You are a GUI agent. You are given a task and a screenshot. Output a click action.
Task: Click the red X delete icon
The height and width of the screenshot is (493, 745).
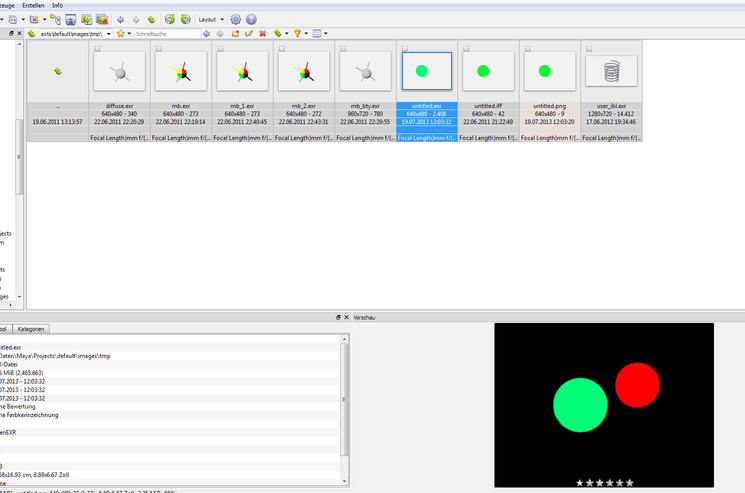point(262,34)
